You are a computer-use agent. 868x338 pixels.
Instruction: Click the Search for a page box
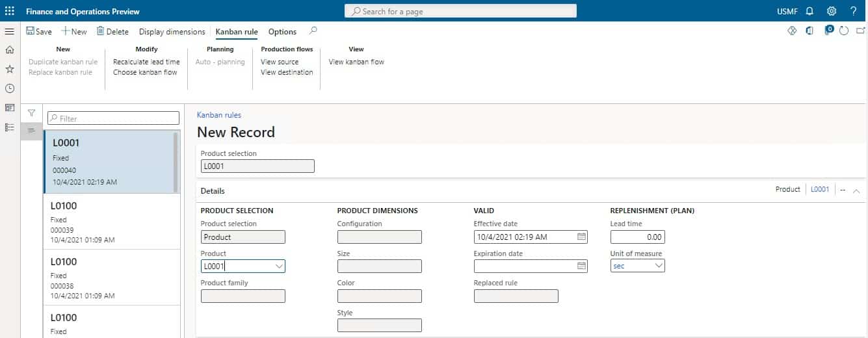point(460,11)
